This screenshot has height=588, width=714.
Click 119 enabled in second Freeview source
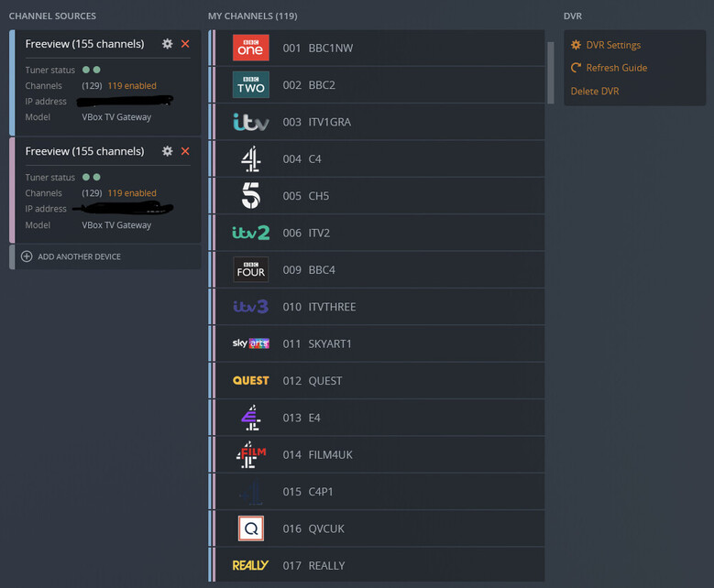(x=132, y=193)
